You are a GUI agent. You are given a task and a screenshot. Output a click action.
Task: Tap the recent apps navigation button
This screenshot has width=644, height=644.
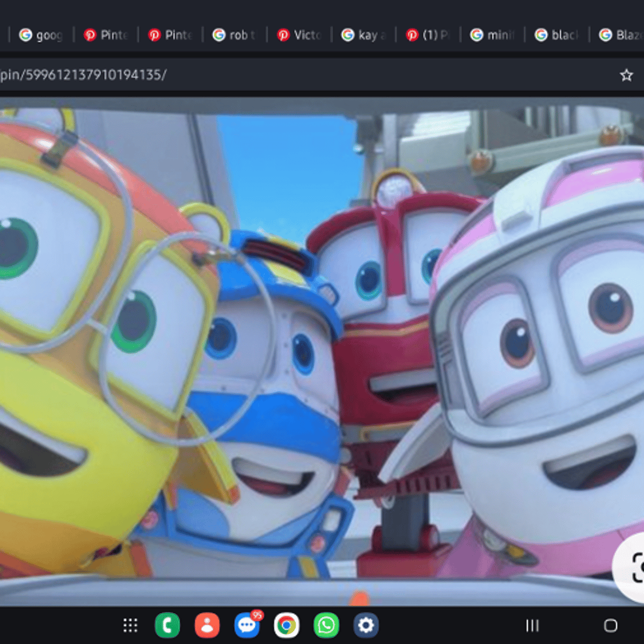click(x=532, y=625)
